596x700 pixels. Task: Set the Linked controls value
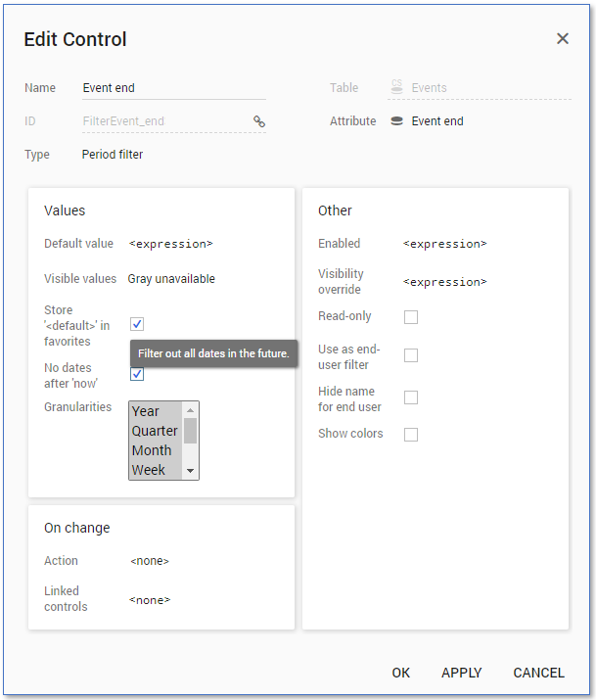150,600
